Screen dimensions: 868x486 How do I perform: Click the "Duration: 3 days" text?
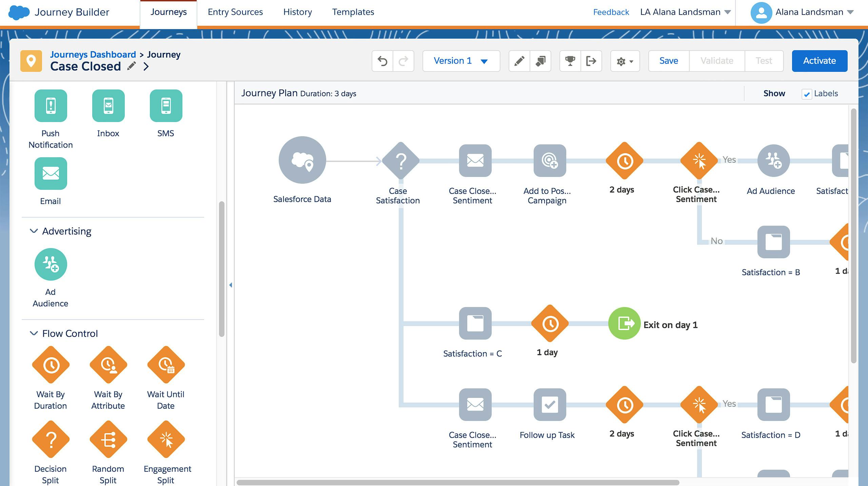[x=328, y=94]
